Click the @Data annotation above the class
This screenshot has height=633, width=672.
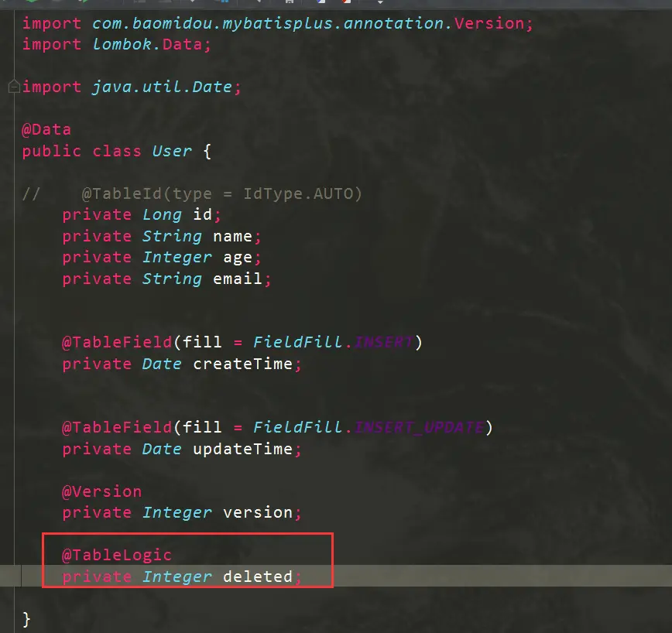(x=46, y=129)
